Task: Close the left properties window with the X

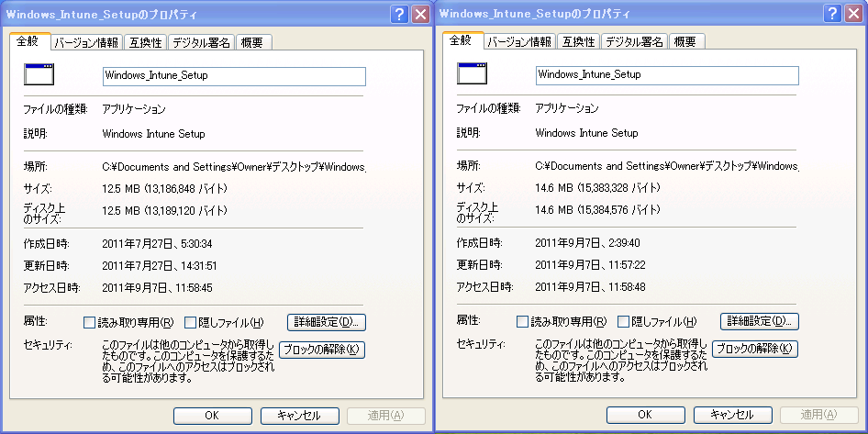Action: pos(421,15)
